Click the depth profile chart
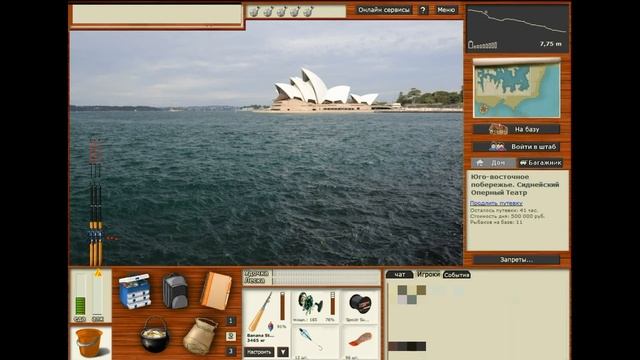 pyautogui.click(x=517, y=29)
